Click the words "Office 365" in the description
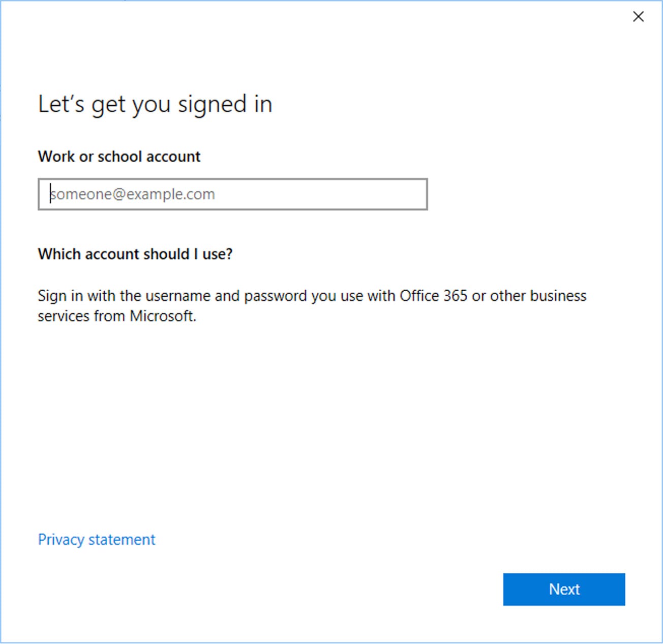This screenshot has height=644, width=663. (x=433, y=296)
